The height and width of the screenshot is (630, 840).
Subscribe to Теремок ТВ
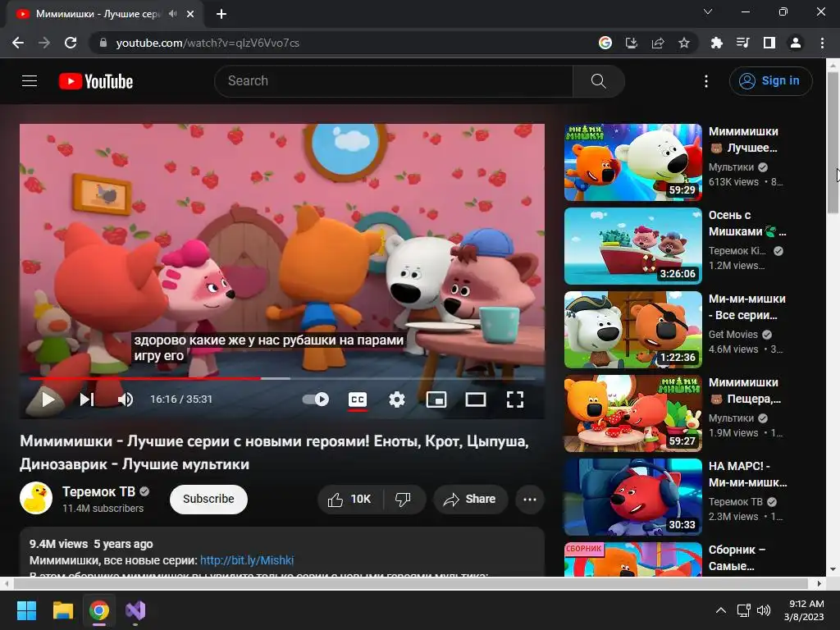(x=208, y=499)
